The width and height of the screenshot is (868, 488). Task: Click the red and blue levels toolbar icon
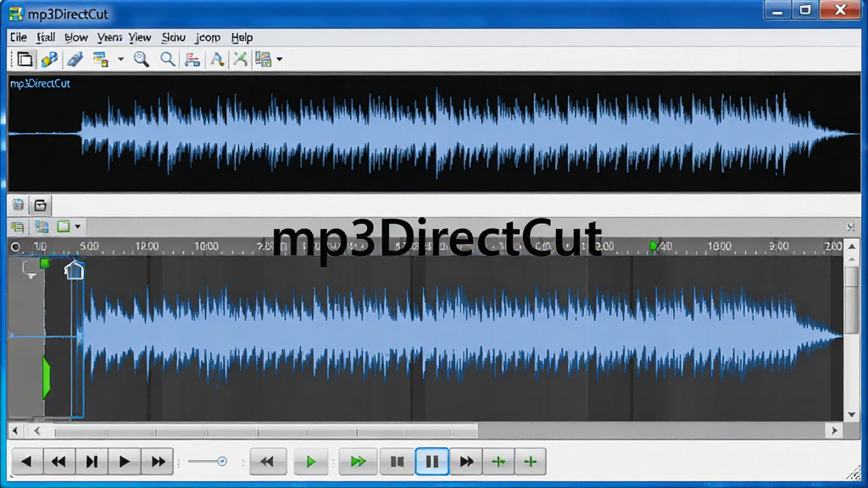click(x=192, y=59)
